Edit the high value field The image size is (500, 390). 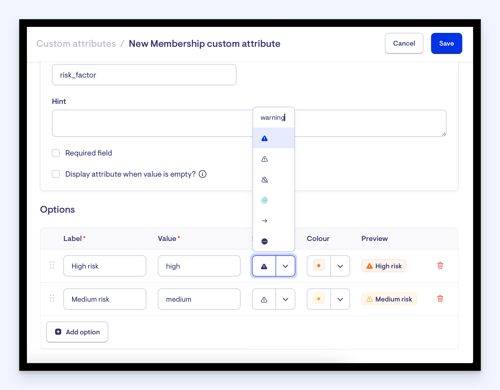pyautogui.click(x=199, y=266)
